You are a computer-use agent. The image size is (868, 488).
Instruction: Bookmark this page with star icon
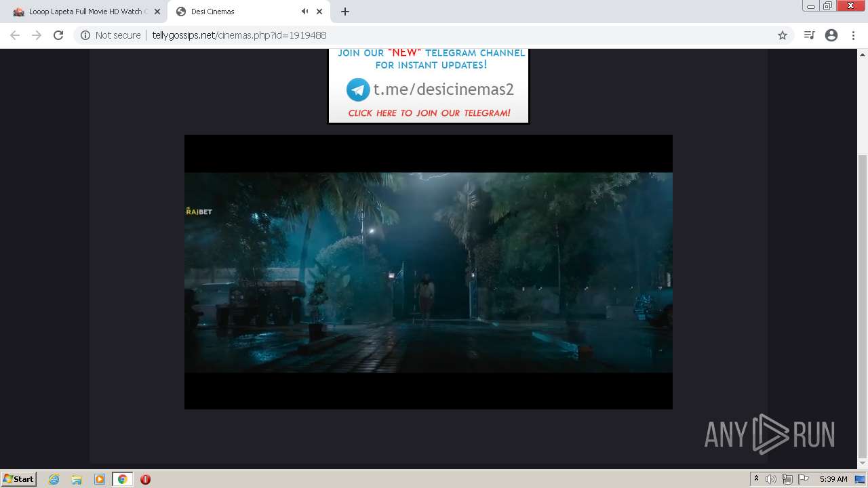tap(783, 35)
